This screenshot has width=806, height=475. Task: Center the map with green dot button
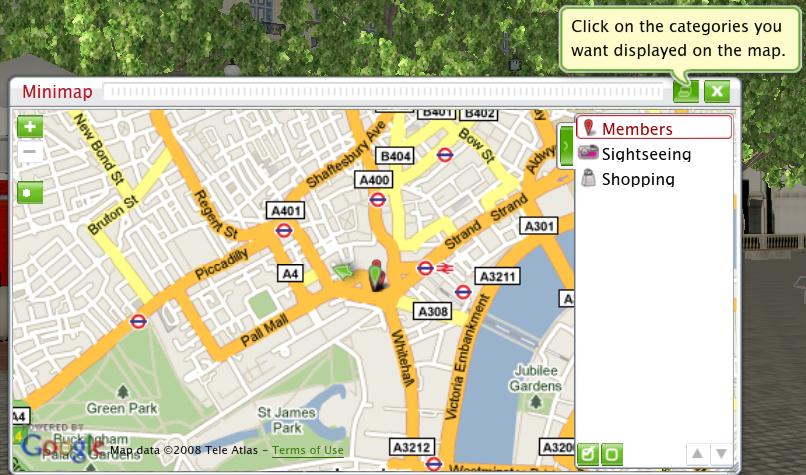pos(30,193)
